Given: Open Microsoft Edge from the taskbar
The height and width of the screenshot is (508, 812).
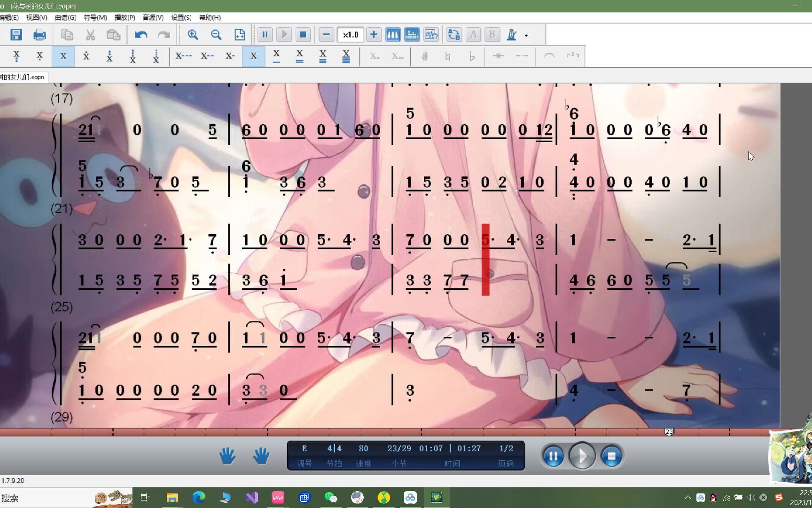Looking at the screenshot, I should [199, 498].
